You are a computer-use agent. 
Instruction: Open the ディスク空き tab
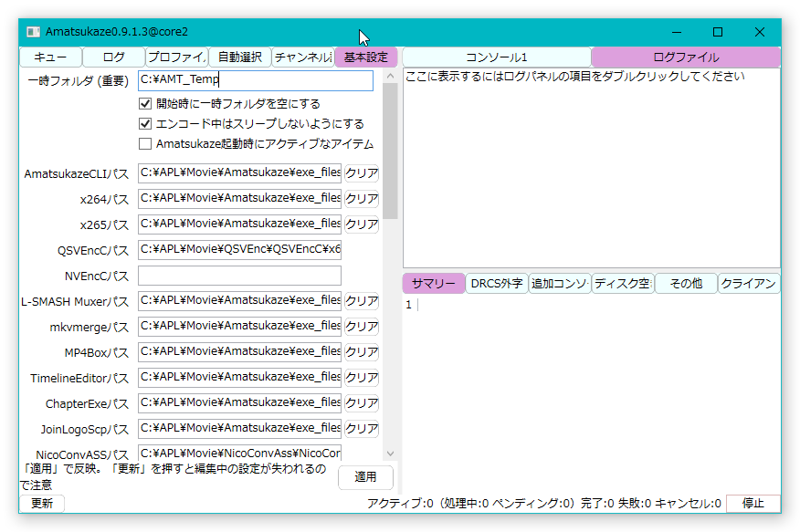(623, 283)
